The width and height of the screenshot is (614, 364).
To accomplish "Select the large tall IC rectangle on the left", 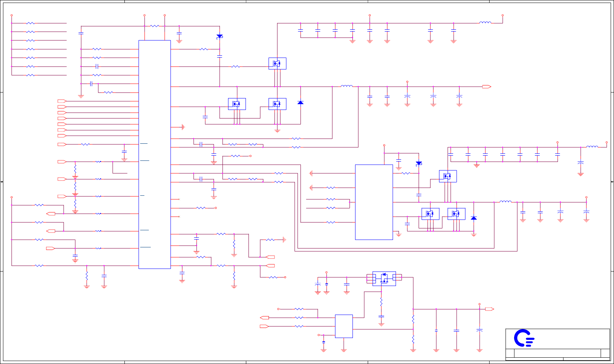I will pos(155,154).
